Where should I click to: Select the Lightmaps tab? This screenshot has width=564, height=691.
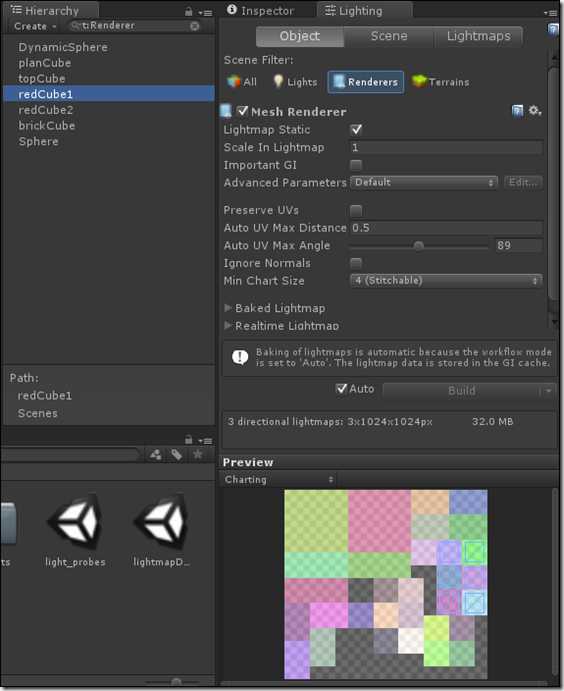click(479, 36)
